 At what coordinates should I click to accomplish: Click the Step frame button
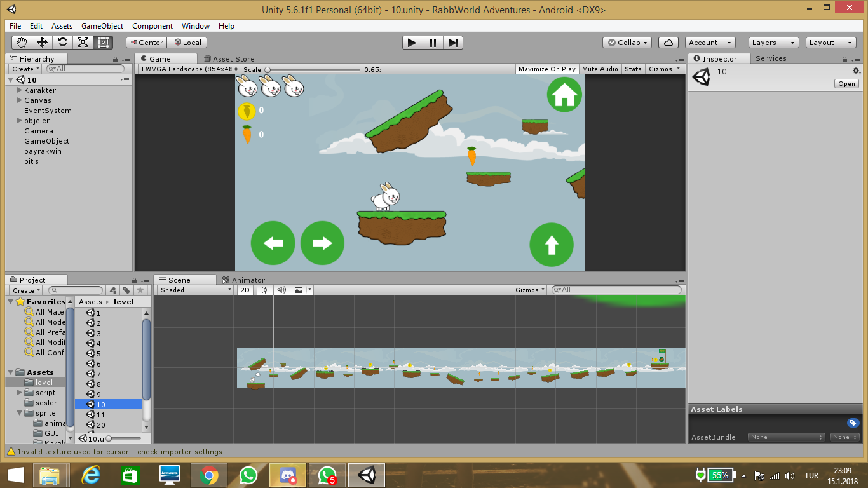(453, 43)
